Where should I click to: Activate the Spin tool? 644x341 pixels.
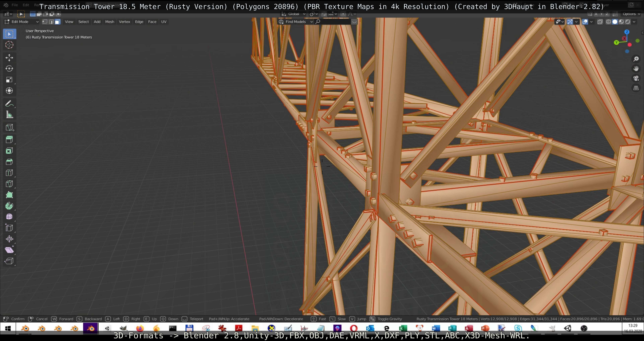coord(10,206)
